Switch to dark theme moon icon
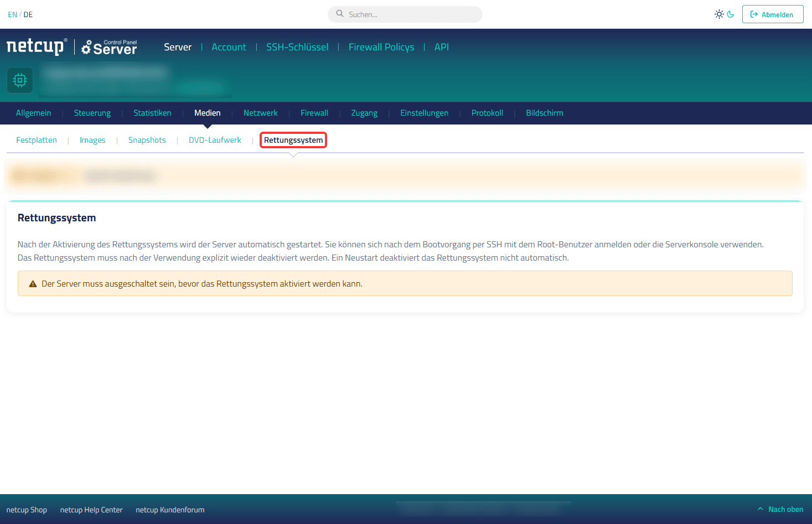The image size is (812, 524). [x=731, y=14]
